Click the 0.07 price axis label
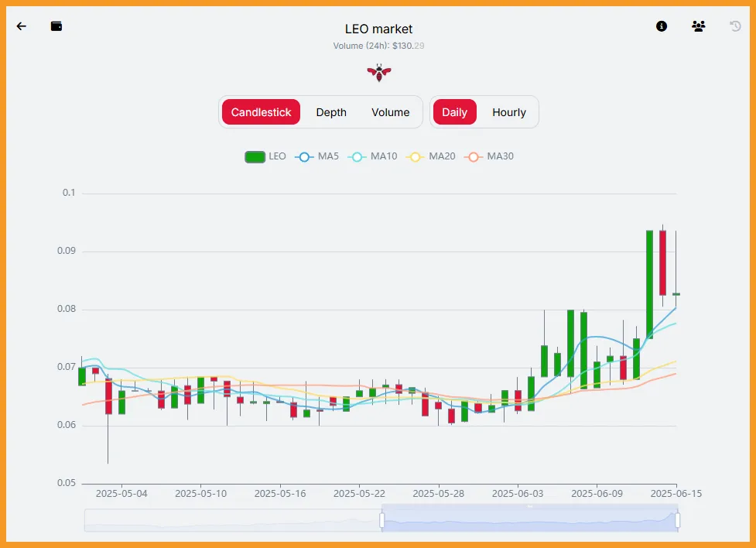The height and width of the screenshot is (548, 756). point(67,367)
